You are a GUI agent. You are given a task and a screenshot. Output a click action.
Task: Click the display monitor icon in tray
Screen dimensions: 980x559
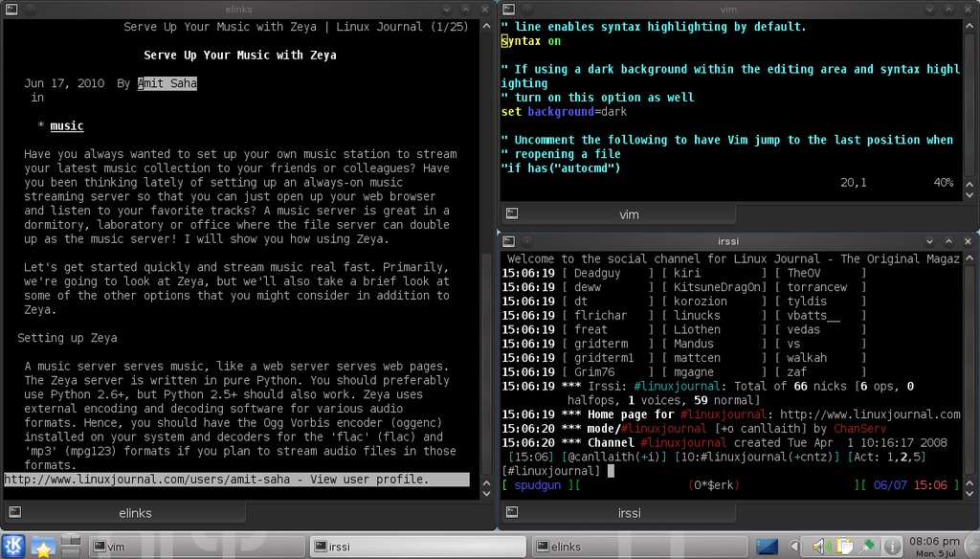(x=767, y=547)
